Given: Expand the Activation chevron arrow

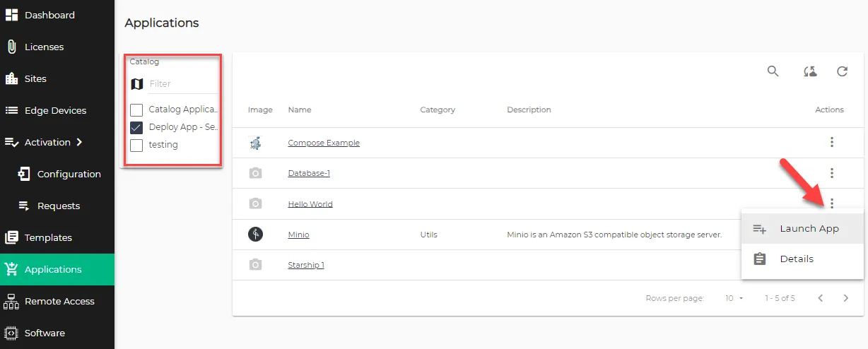Looking at the screenshot, I should coord(79,142).
